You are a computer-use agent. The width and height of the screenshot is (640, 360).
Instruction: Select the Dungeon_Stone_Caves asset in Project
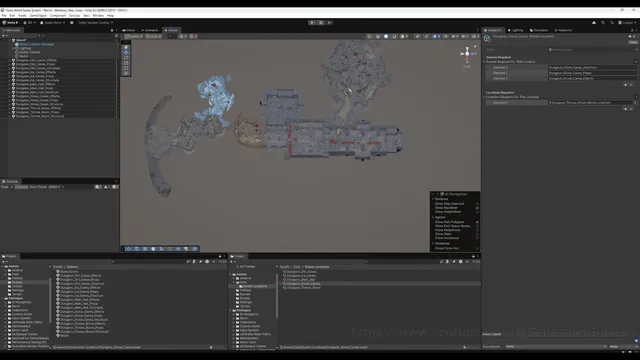point(304,284)
